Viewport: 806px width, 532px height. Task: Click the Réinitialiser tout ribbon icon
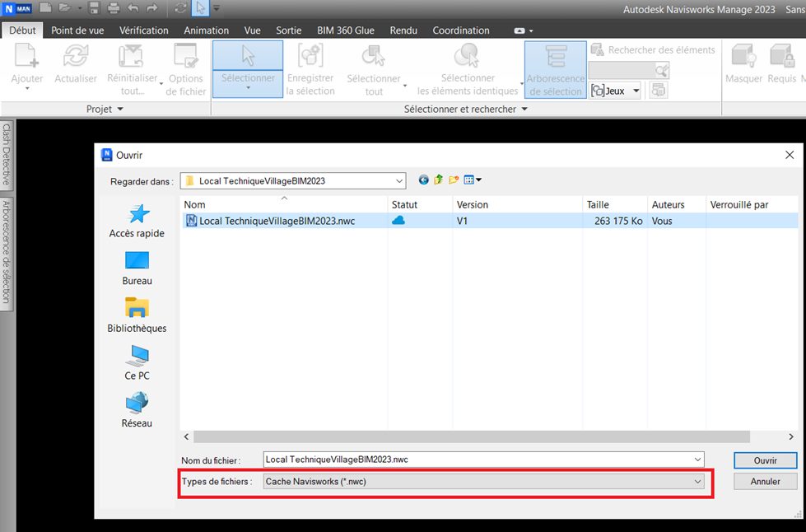pos(131,56)
